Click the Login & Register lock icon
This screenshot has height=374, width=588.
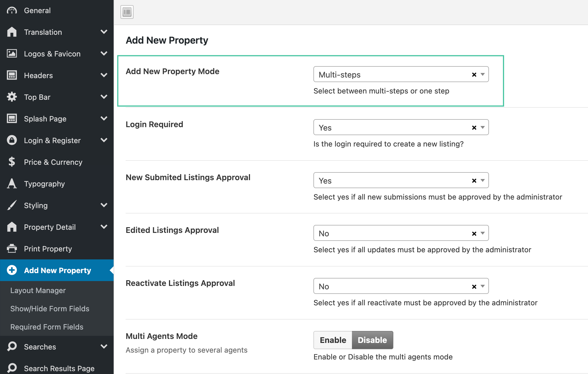click(12, 140)
